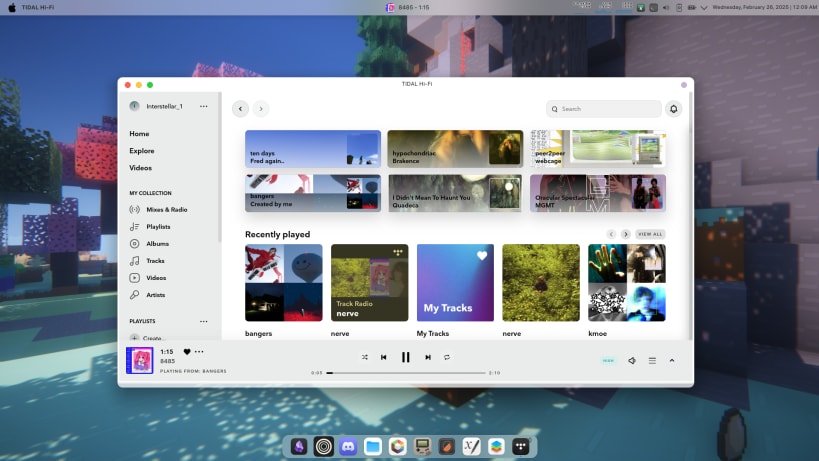
Task: Open the Files folder in the dock
Action: (373, 446)
